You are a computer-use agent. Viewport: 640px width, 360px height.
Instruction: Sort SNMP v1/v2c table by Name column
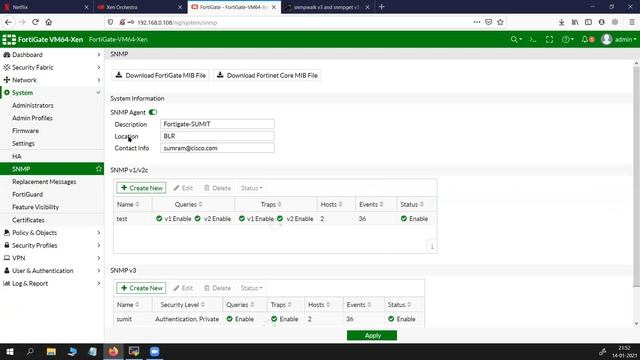(x=128, y=204)
